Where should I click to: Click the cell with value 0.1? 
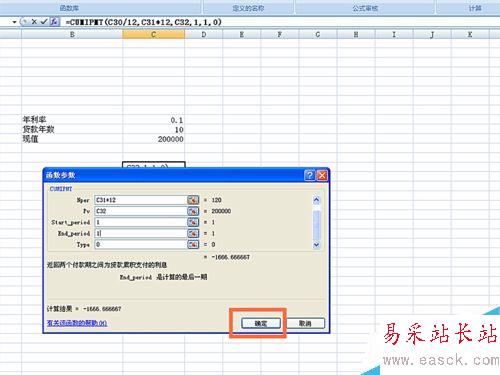click(x=153, y=120)
